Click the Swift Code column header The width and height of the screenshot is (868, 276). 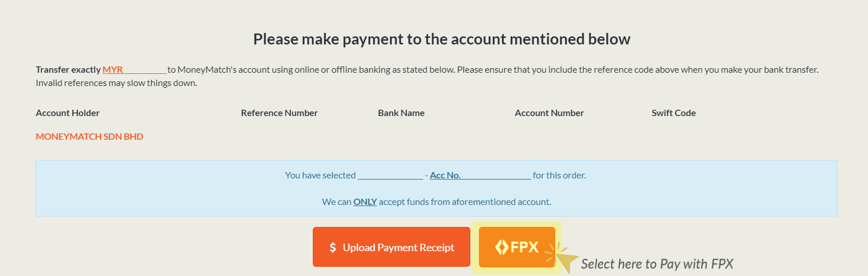[674, 113]
